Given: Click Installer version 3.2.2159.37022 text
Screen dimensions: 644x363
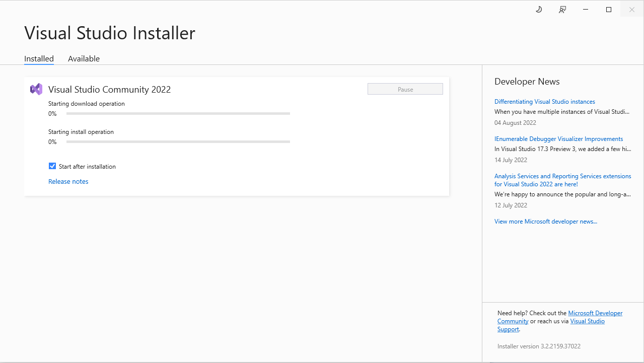Looking at the screenshot, I should point(539,346).
